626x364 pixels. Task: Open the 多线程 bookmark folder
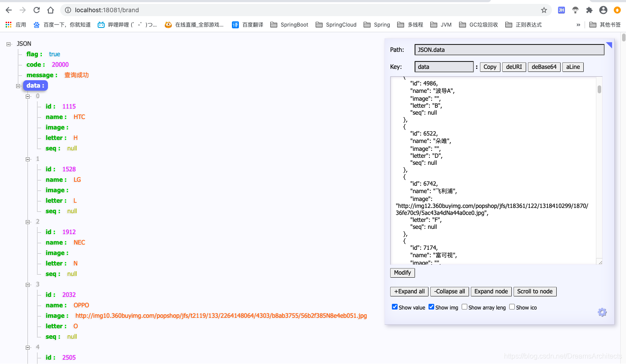[x=411, y=25]
